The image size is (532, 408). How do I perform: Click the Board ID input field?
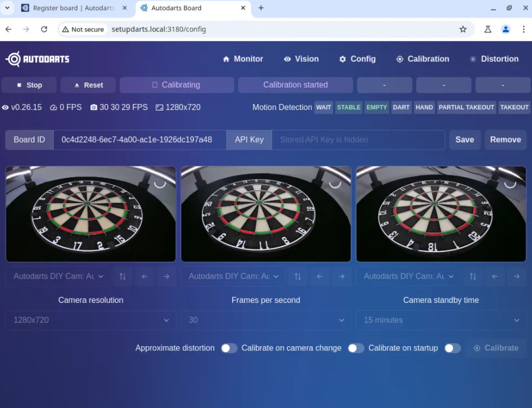pos(140,140)
